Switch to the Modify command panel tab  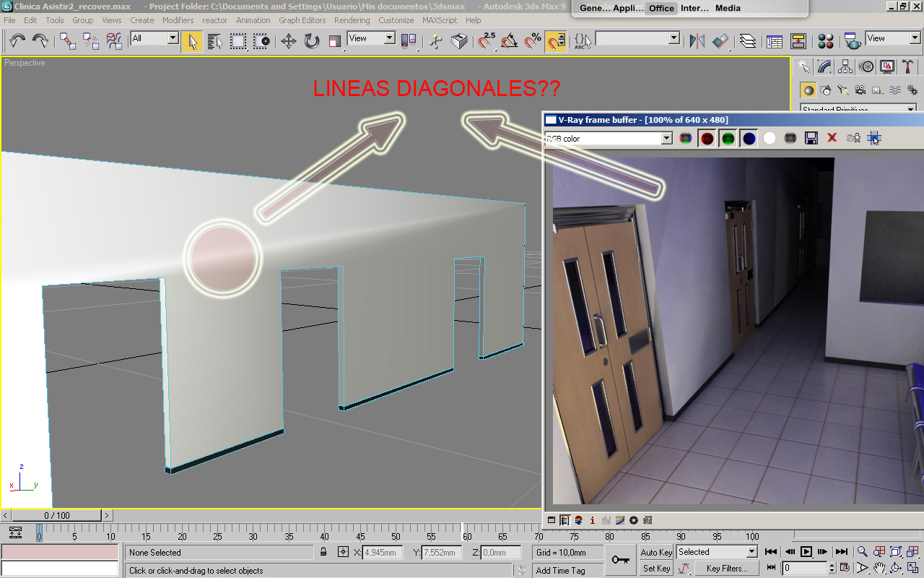[824, 67]
